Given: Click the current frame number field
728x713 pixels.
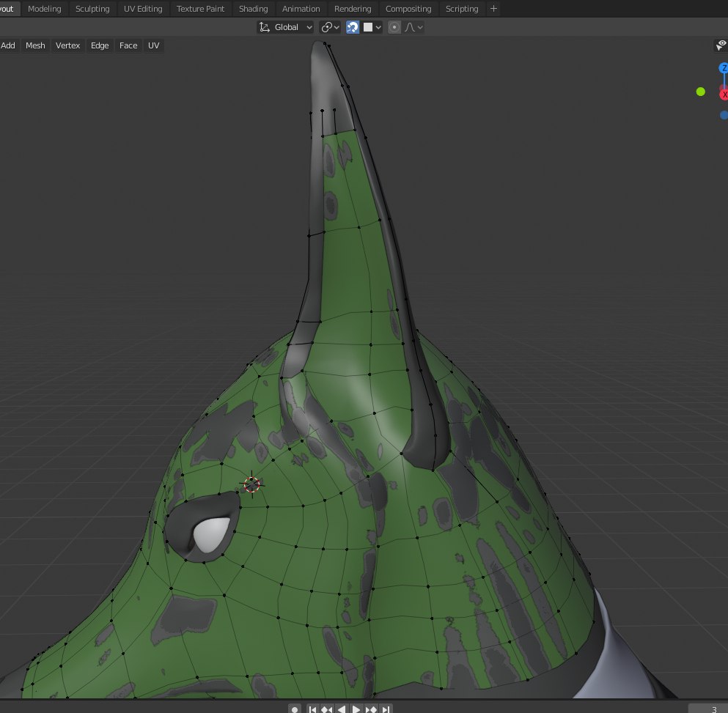Looking at the screenshot, I should click(708, 709).
